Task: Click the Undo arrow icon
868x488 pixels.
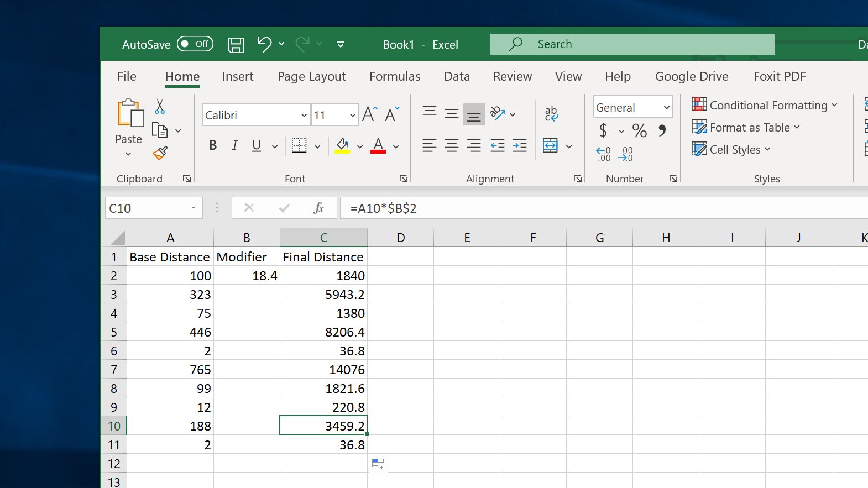Action: click(x=264, y=44)
